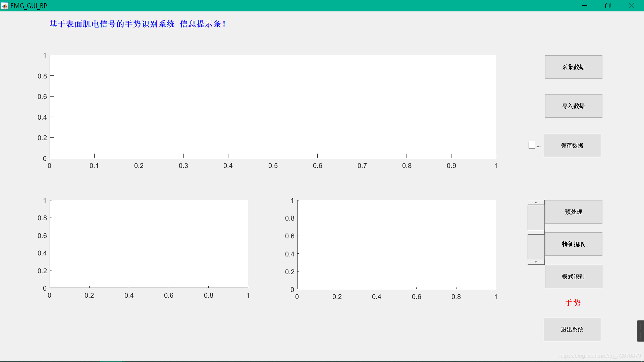Click the dark side widget at right edge

tap(640, 331)
